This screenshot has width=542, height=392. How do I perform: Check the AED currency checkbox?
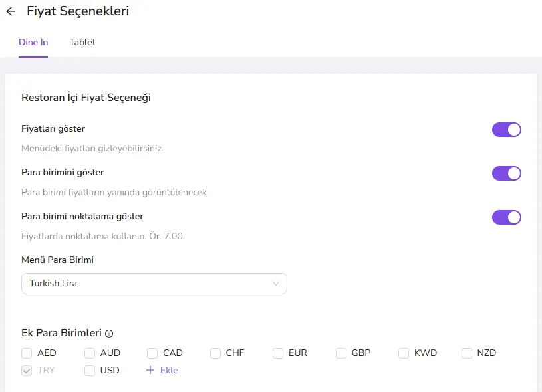click(27, 353)
